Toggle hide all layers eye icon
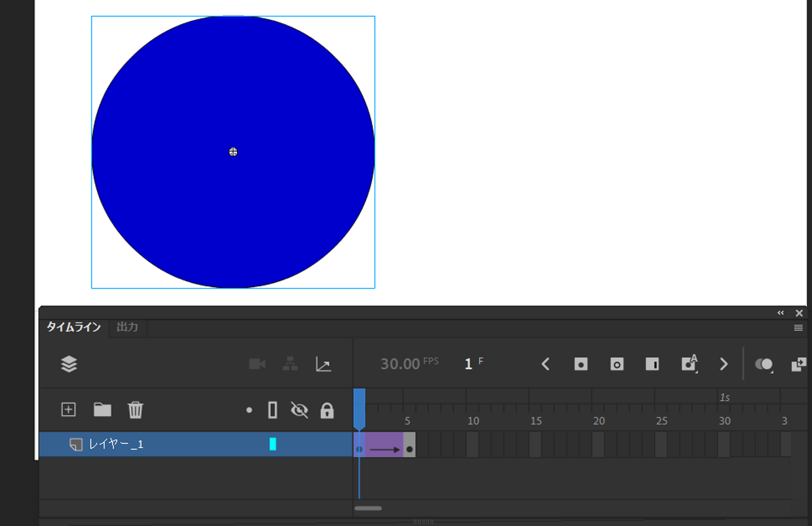 pos(299,410)
